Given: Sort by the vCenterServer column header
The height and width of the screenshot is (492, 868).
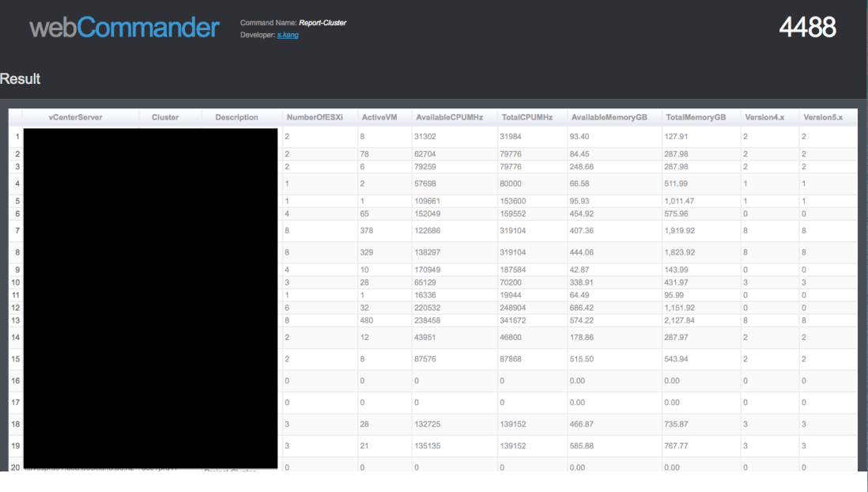Looking at the screenshot, I should (77, 117).
